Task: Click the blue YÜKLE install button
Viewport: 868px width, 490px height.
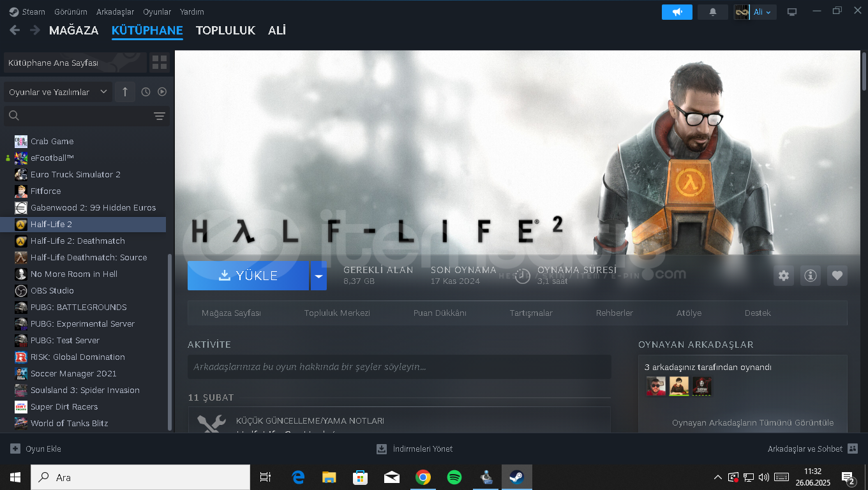Action: (x=249, y=276)
